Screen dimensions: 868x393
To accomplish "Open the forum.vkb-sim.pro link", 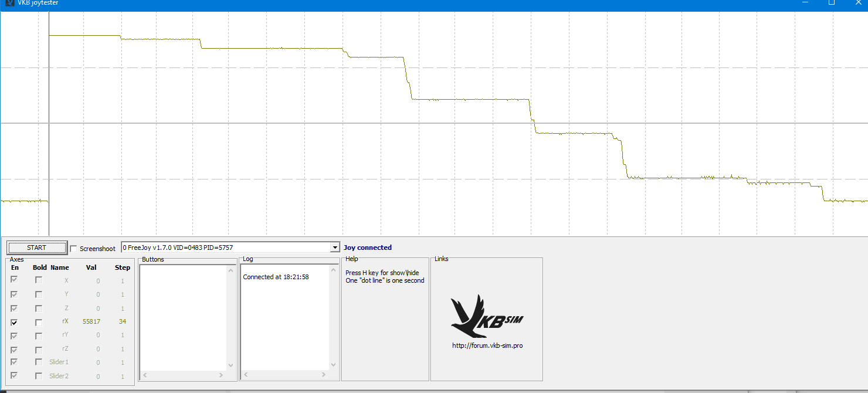I will tap(487, 345).
